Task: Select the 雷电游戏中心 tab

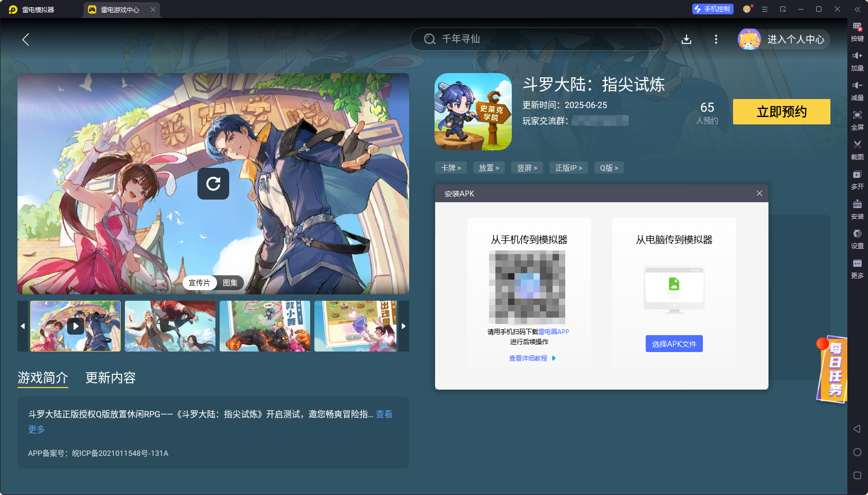Action: [120, 10]
